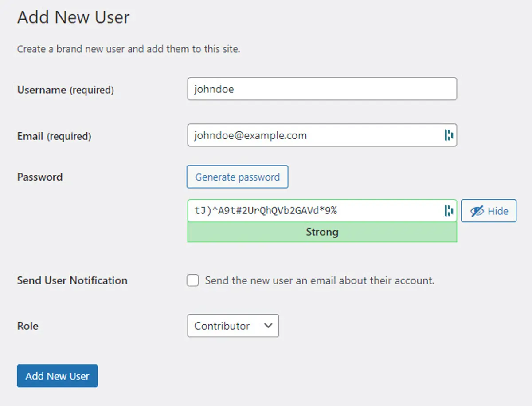Submit the form with Add New User button
Screen dimensions: 532x406
tap(57, 376)
